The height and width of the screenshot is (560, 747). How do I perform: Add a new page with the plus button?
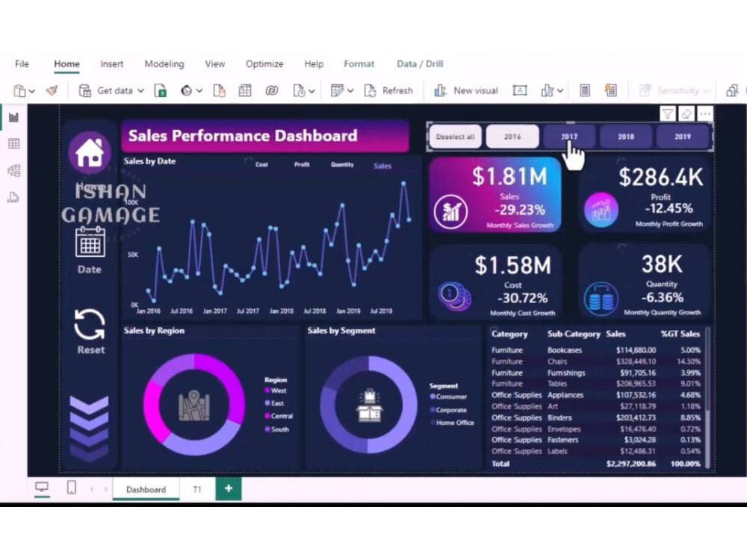(229, 488)
